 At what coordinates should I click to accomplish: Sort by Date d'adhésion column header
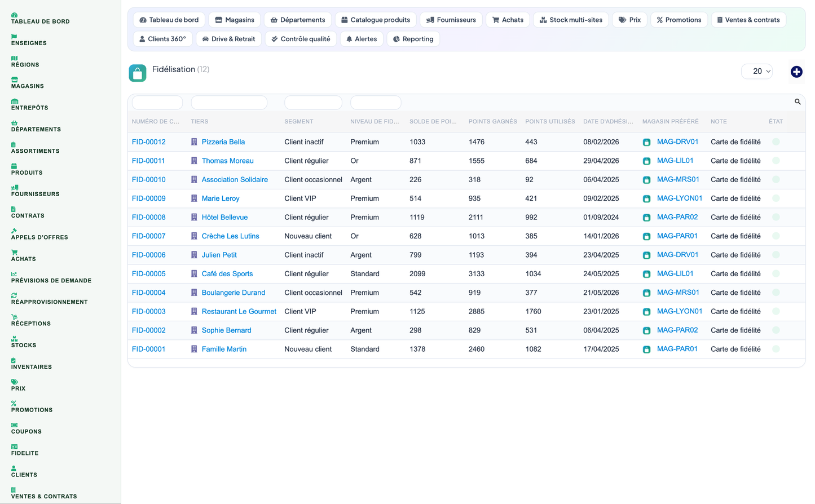click(x=608, y=122)
